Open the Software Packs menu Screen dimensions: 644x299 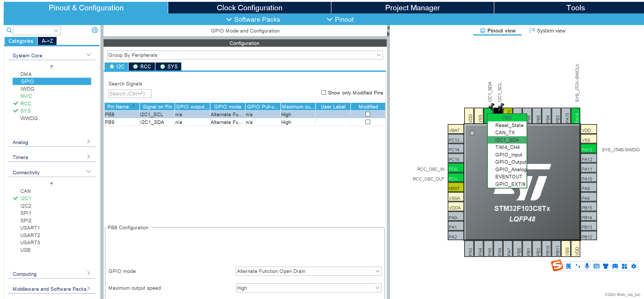click(253, 19)
